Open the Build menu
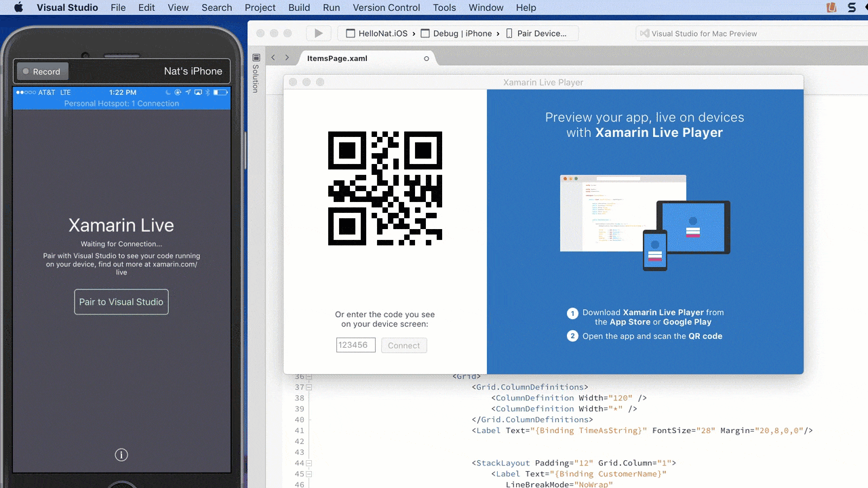Image resolution: width=868 pixels, height=488 pixels. pyautogui.click(x=299, y=7)
